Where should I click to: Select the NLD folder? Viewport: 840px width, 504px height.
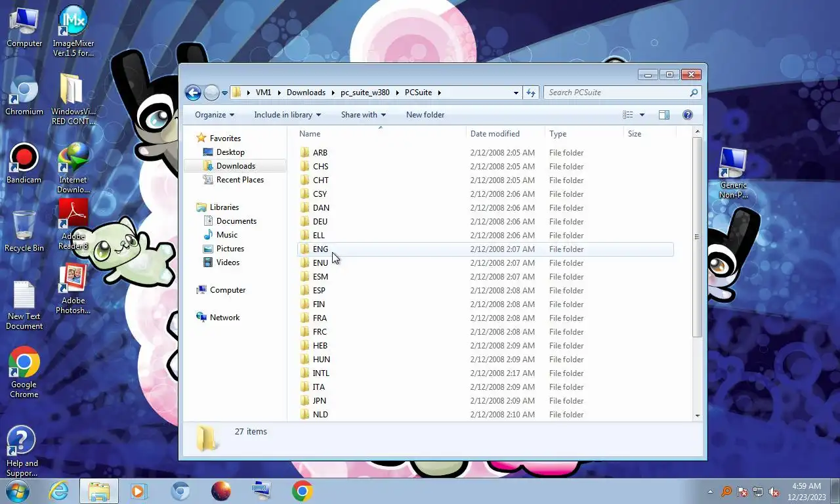[x=486, y=415]
